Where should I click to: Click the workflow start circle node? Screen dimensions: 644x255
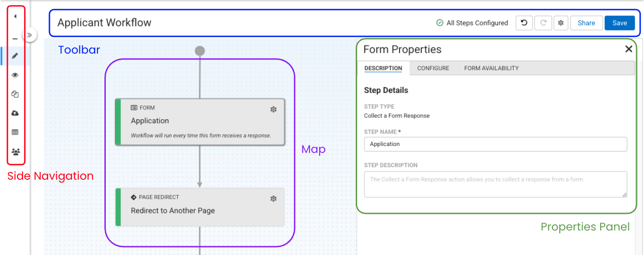point(200,51)
